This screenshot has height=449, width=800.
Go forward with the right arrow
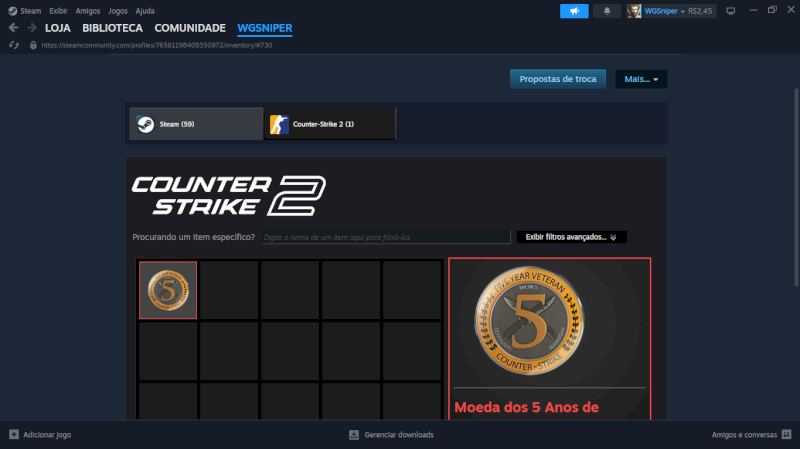click(32, 28)
